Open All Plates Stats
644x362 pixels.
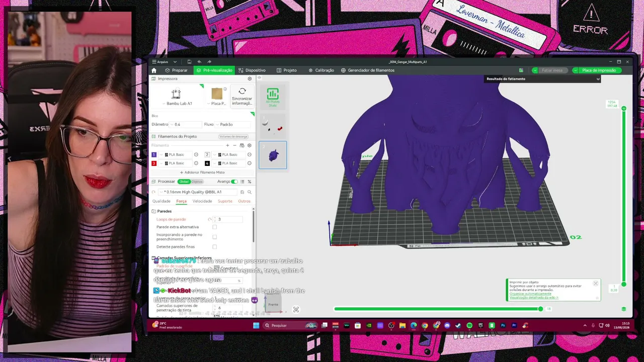273,97
